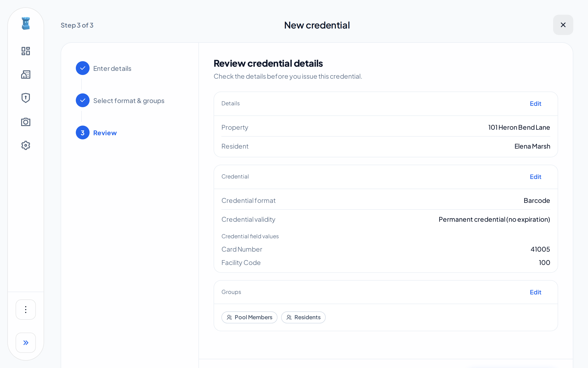
Task: Click the Review credential details heading
Action: coord(268,63)
